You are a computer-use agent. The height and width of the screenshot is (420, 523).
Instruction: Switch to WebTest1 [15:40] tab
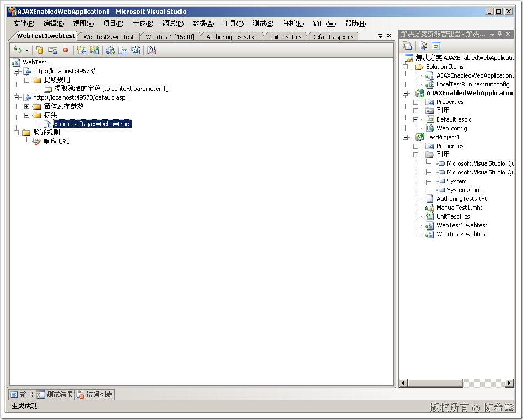coord(170,37)
